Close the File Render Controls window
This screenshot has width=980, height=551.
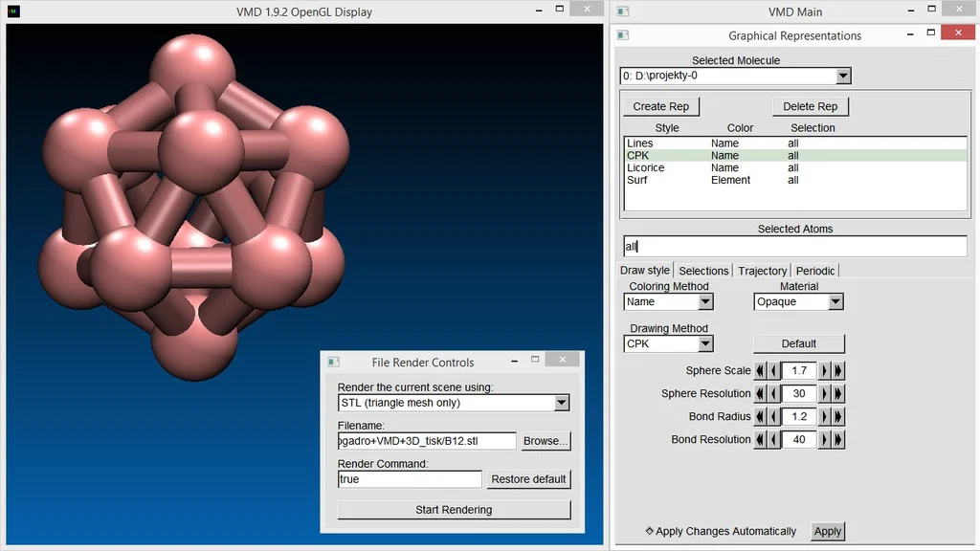562,360
